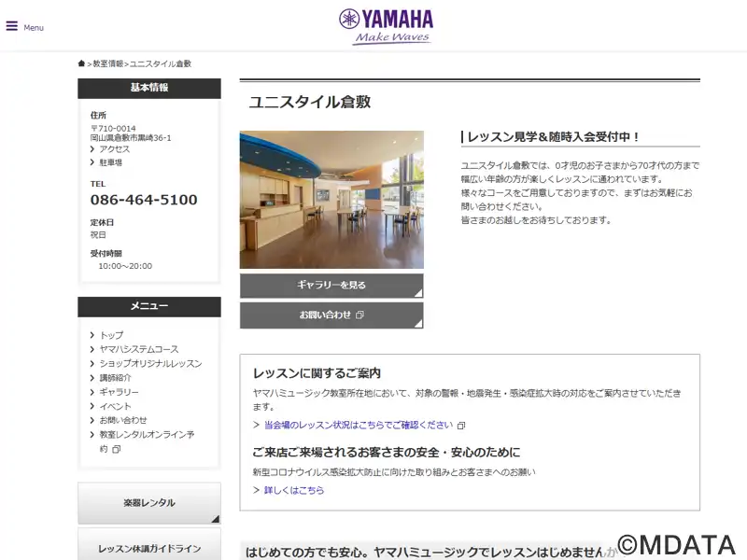The width and height of the screenshot is (747, 560).
Task: Click the address 岡山県倉敷市黒崎36-1
Action: pyautogui.click(x=131, y=138)
